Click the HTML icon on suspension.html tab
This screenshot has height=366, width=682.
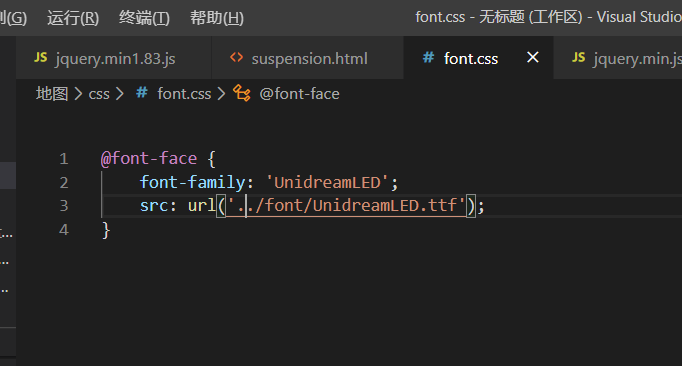[237, 57]
